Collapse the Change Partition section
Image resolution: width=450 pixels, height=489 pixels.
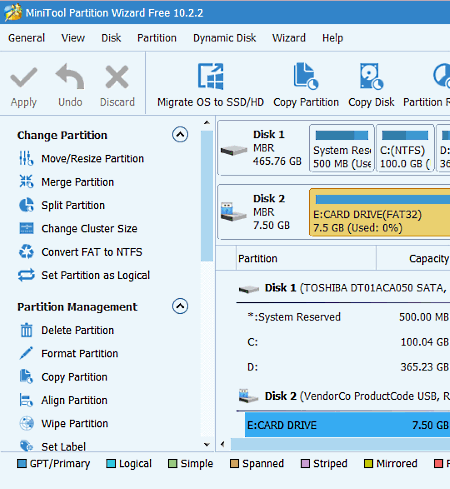click(x=180, y=135)
